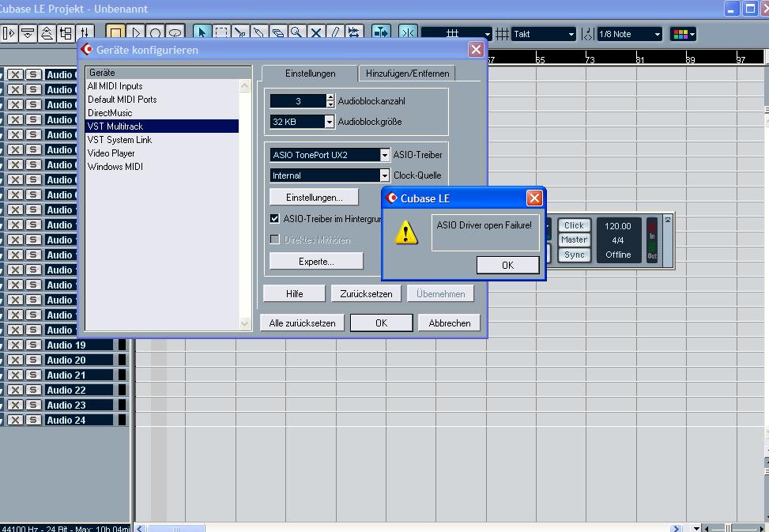Solo the Audio 24 track
Image resolution: width=769 pixels, height=532 pixels.
tap(33, 420)
